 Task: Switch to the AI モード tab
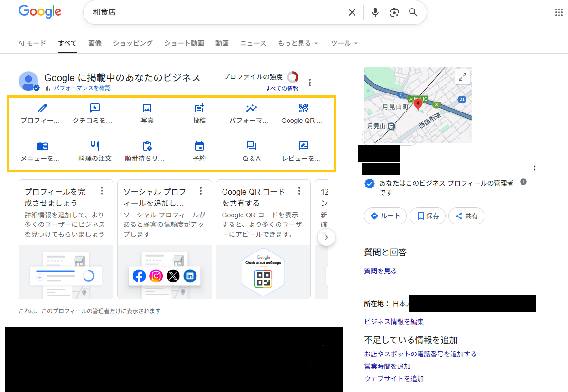point(32,43)
